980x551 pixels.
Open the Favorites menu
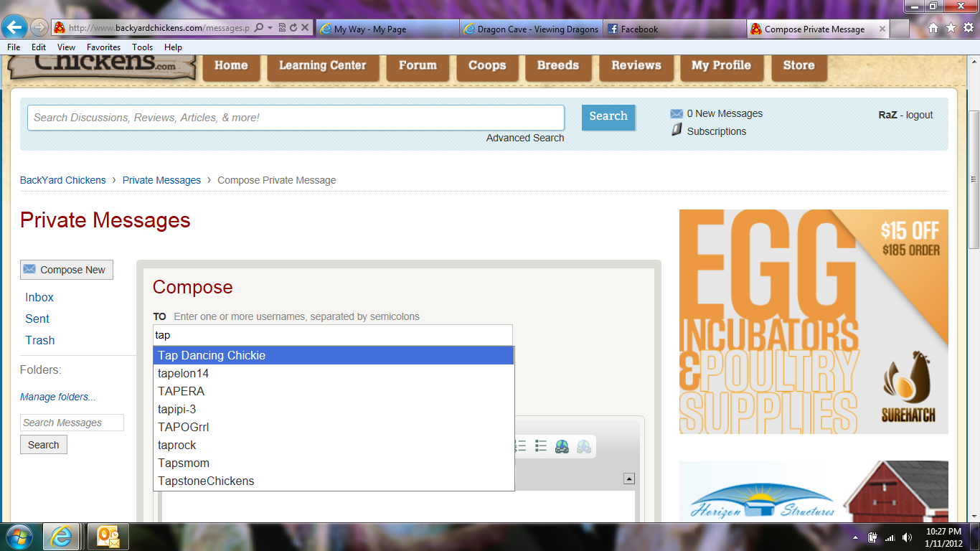103,47
